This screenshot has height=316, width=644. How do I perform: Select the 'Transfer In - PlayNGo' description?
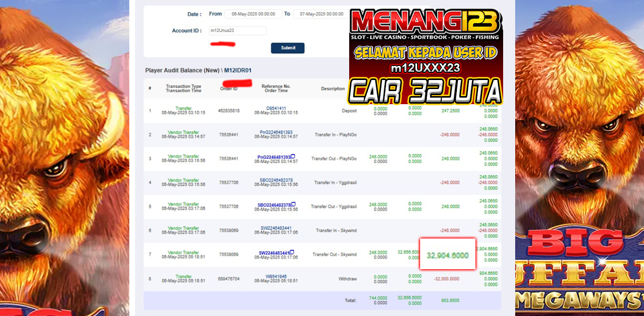click(336, 135)
